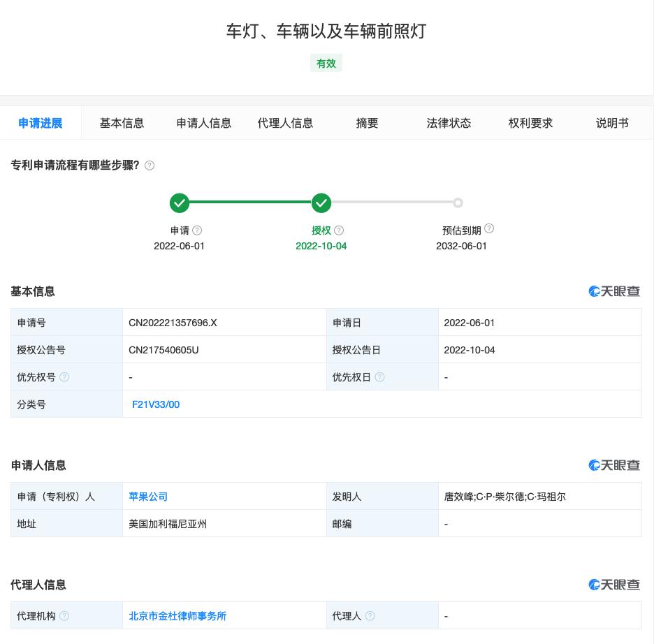This screenshot has height=644, width=654.
Task: Select the 法律状态 tab
Action: (449, 124)
